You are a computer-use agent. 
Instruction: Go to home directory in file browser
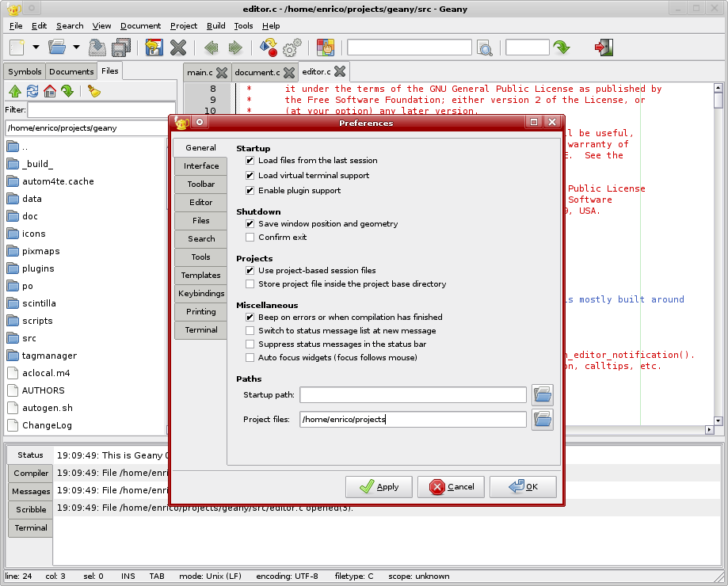[x=50, y=91]
